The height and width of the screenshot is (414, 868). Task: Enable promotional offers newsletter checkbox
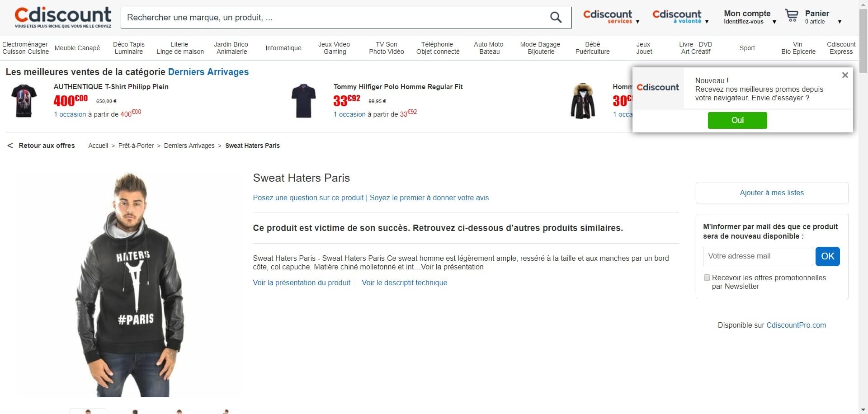[707, 278]
